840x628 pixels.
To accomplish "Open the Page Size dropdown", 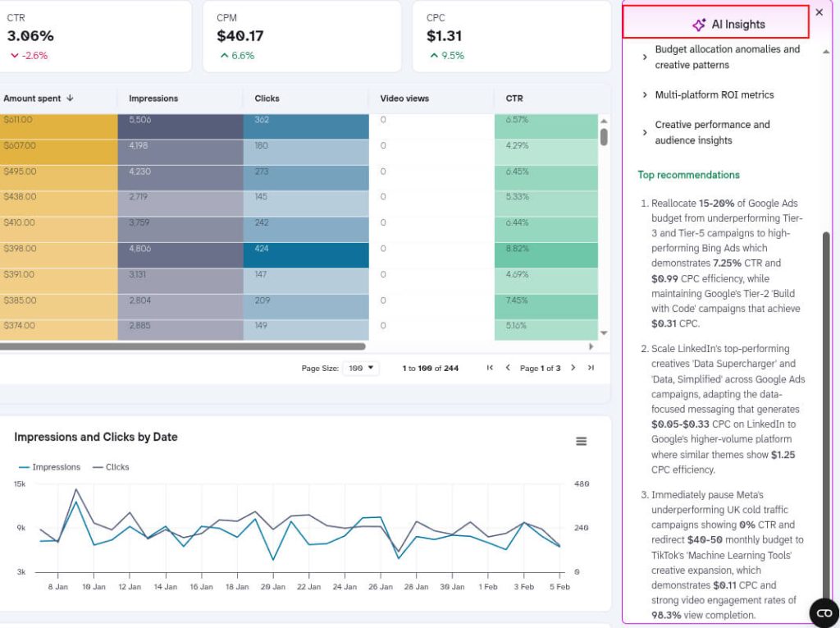I will click(361, 368).
